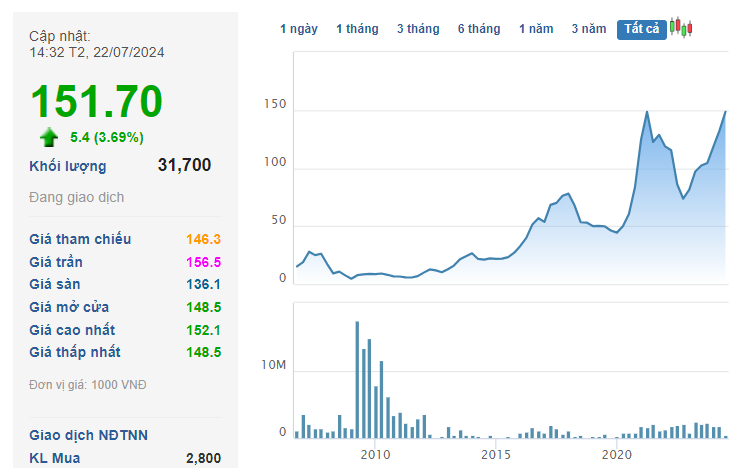Switch to the 3 tháng range
This screenshot has height=468, width=746.
click(x=417, y=29)
